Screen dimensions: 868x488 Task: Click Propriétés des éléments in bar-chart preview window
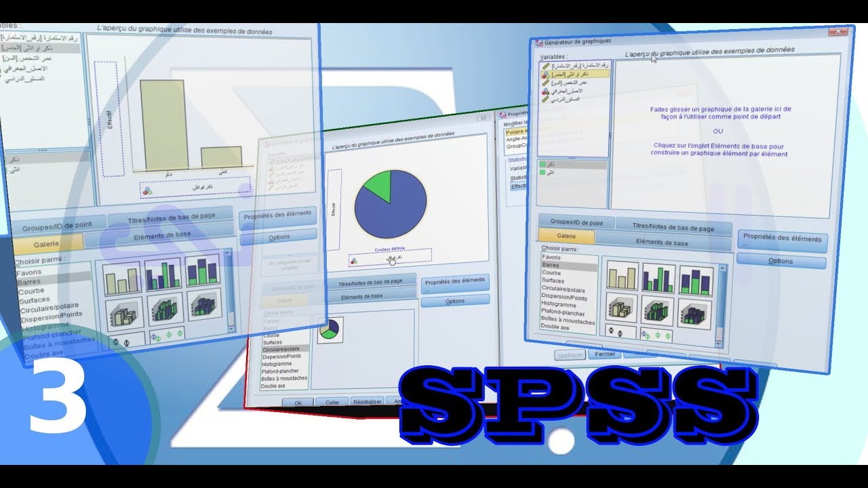(277, 215)
